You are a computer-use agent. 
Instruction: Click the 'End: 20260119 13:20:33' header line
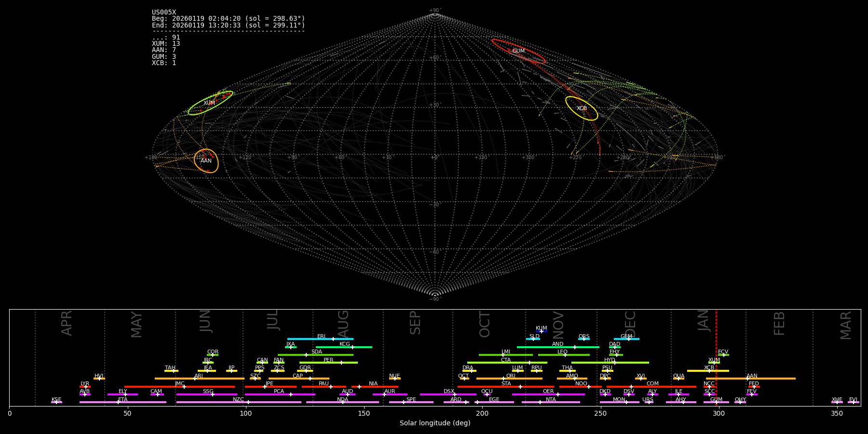[229, 25]
